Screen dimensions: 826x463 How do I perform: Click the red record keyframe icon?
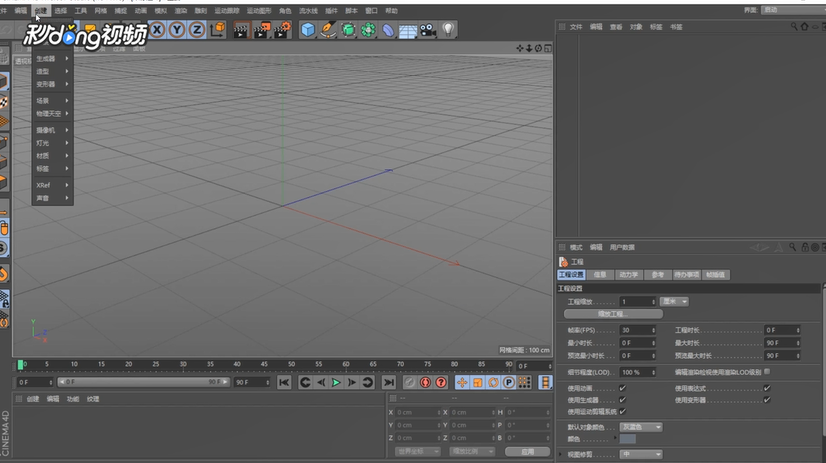click(425, 382)
